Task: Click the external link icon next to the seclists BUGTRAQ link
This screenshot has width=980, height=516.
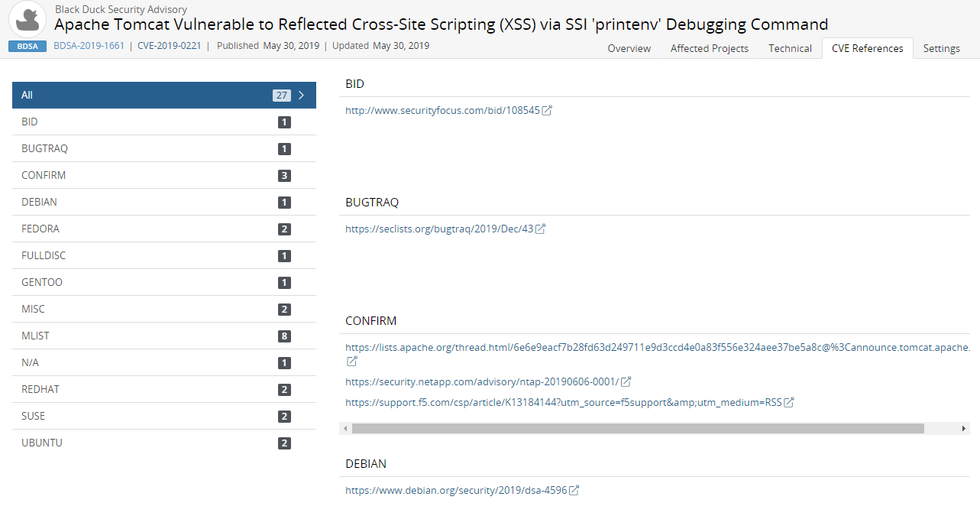Action: (541, 228)
